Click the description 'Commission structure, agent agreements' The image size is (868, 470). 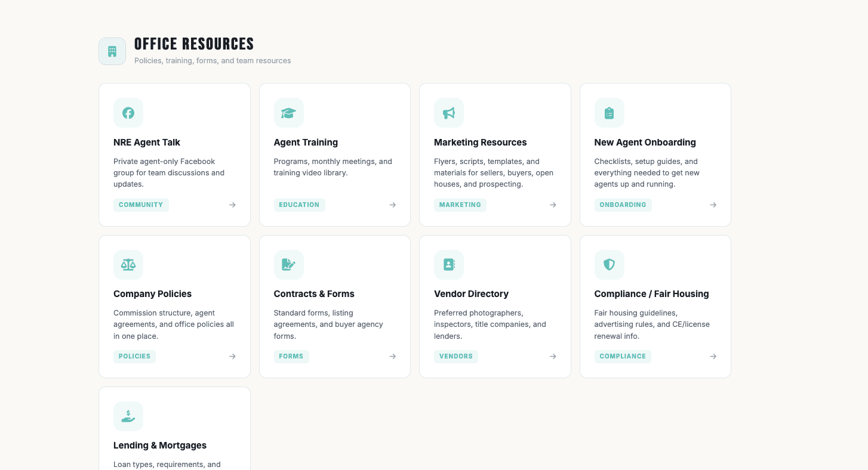pyautogui.click(x=174, y=324)
